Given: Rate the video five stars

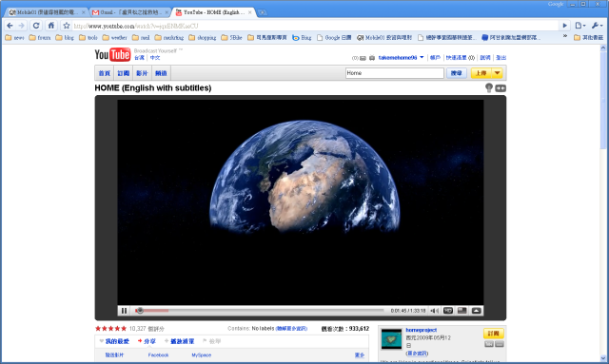Looking at the screenshot, I should tap(124, 329).
